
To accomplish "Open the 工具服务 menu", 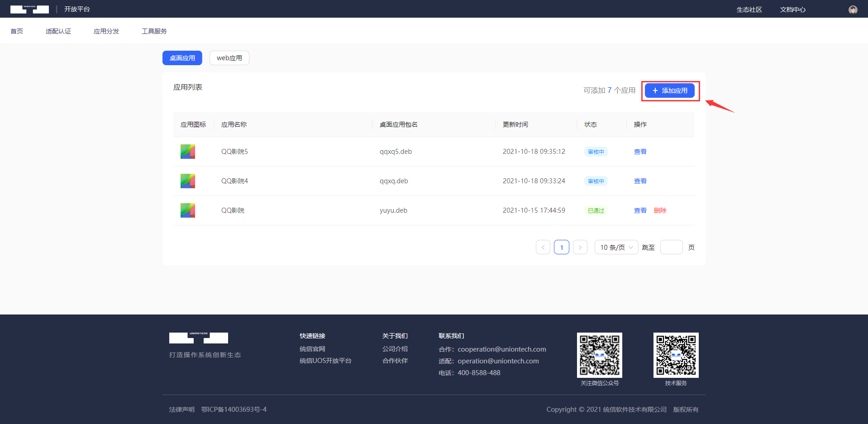I will [154, 31].
